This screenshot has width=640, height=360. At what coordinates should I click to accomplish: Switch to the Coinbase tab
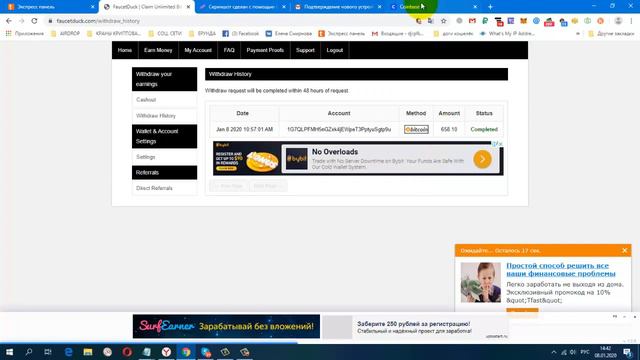click(x=433, y=7)
